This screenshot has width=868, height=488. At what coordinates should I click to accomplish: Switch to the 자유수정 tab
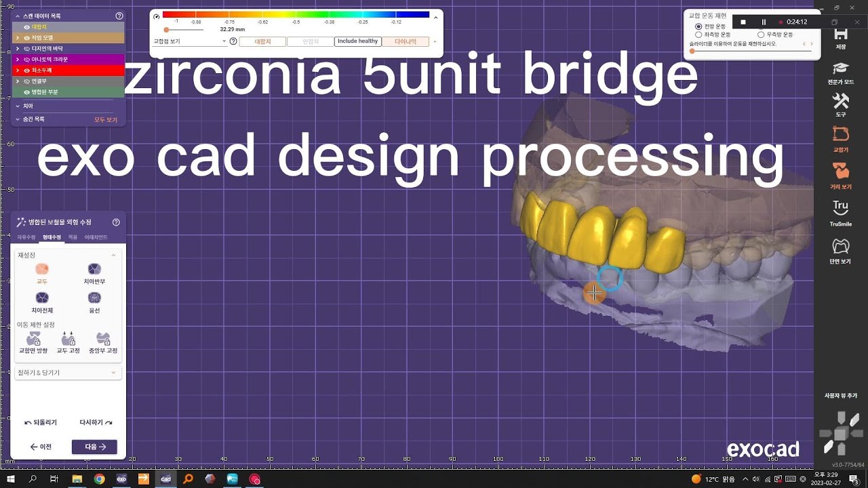[x=26, y=237]
